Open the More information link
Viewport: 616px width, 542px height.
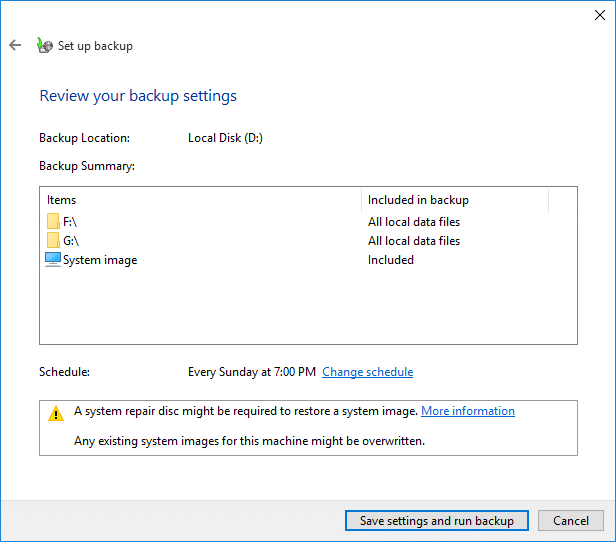[468, 411]
